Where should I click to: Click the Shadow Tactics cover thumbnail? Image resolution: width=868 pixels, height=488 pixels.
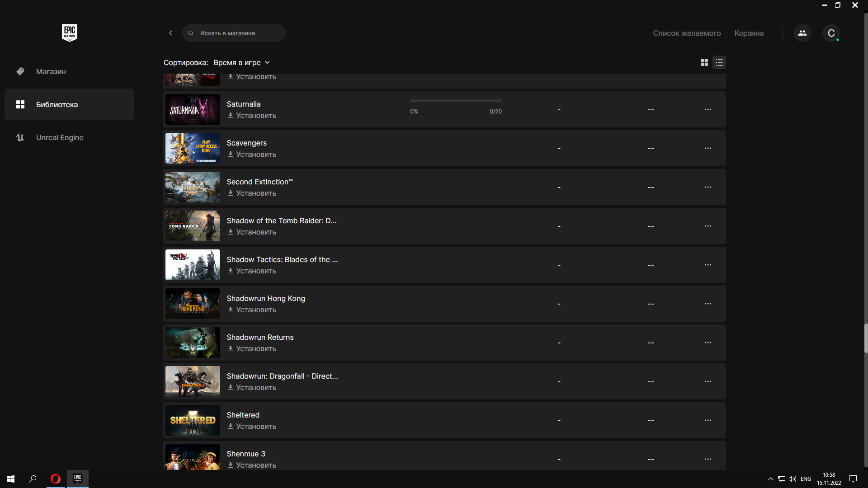(193, 265)
